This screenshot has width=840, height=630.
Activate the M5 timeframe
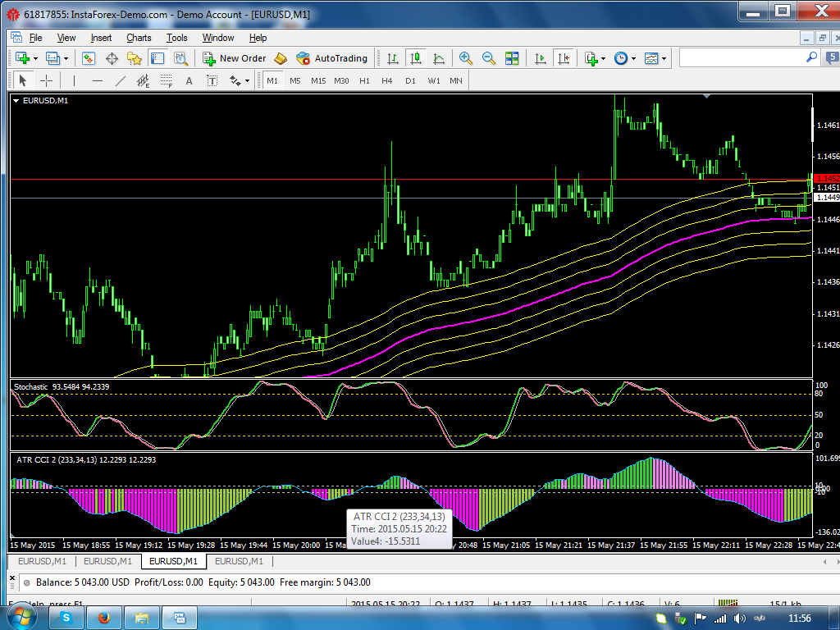point(295,81)
